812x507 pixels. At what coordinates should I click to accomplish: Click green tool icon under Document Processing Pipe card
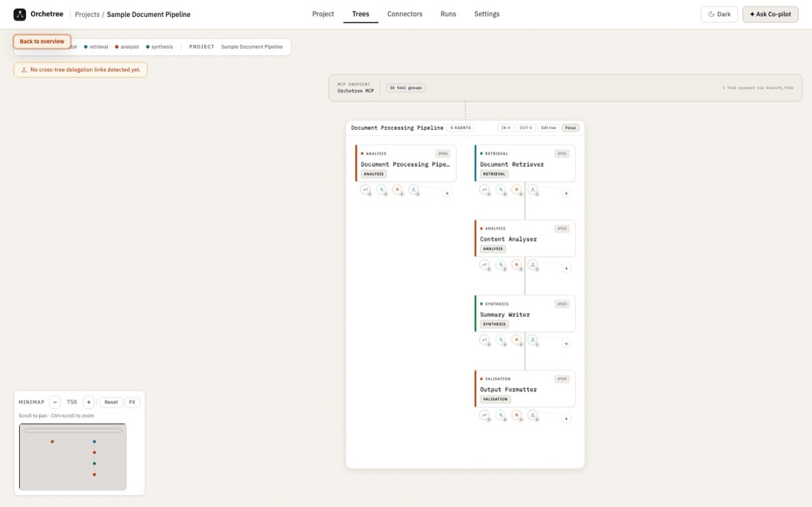pyautogui.click(x=381, y=190)
